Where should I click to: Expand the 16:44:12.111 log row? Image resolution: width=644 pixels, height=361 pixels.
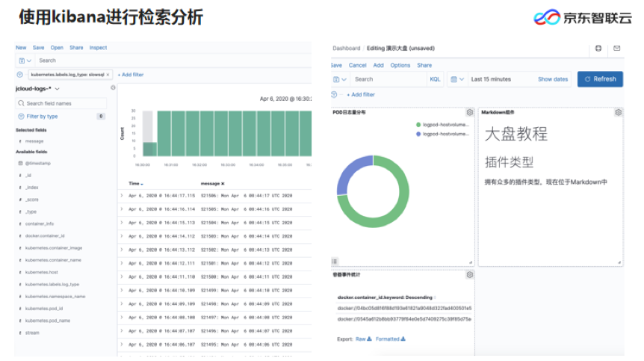[122, 263]
